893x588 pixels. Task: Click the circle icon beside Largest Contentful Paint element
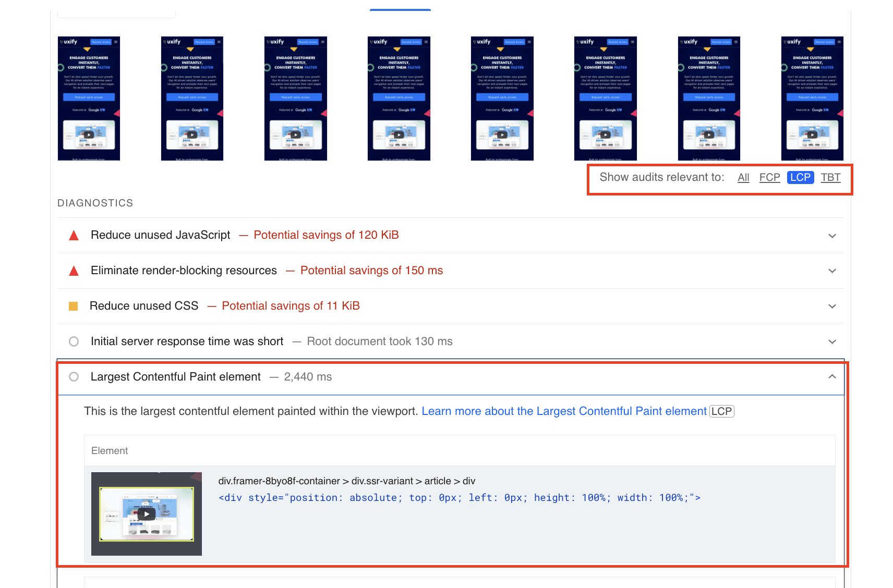pyautogui.click(x=74, y=377)
